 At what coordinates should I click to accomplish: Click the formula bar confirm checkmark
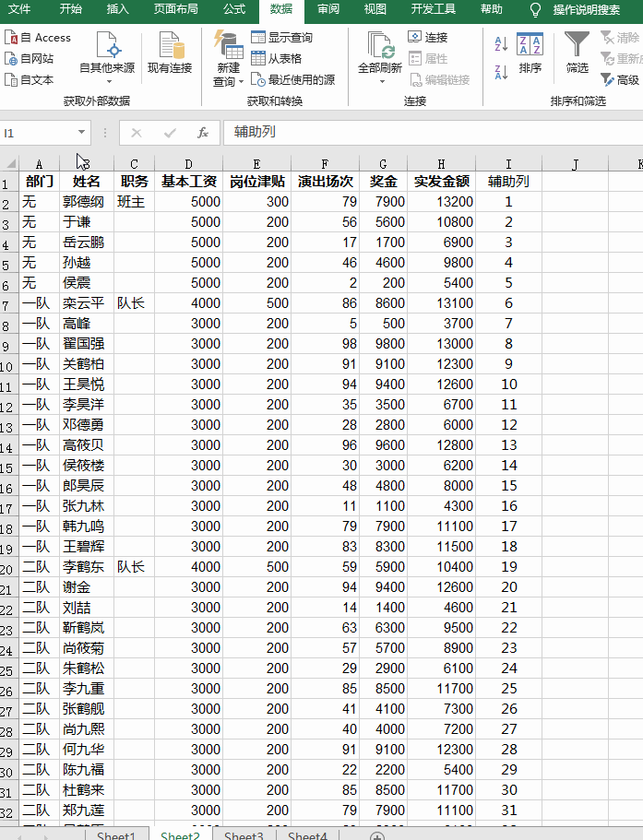(170, 133)
